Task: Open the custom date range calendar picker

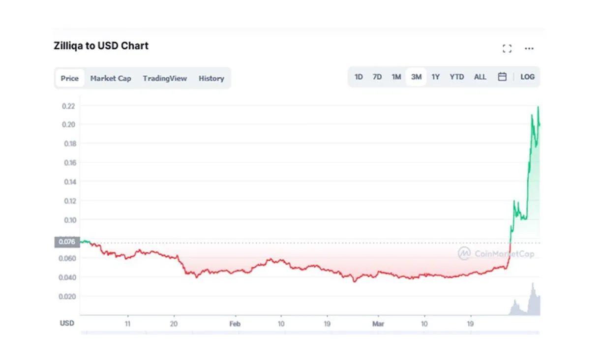Action: pos(502,77)
